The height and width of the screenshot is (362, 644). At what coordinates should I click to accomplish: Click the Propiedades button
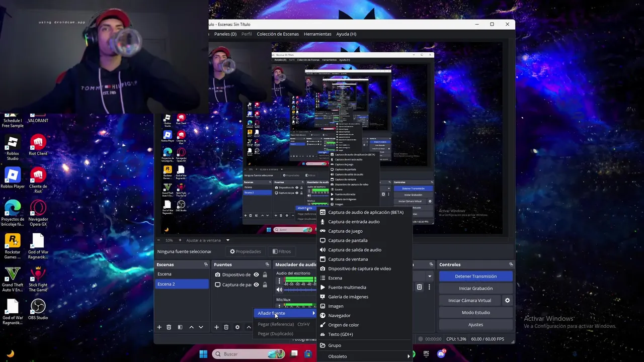coord(246,251)
